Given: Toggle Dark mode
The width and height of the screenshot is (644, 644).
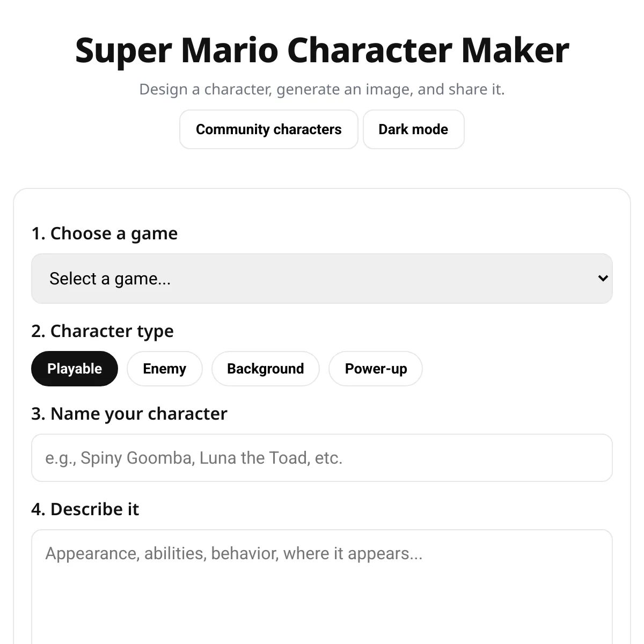Looking at the screenshot, I should point(413,129).
